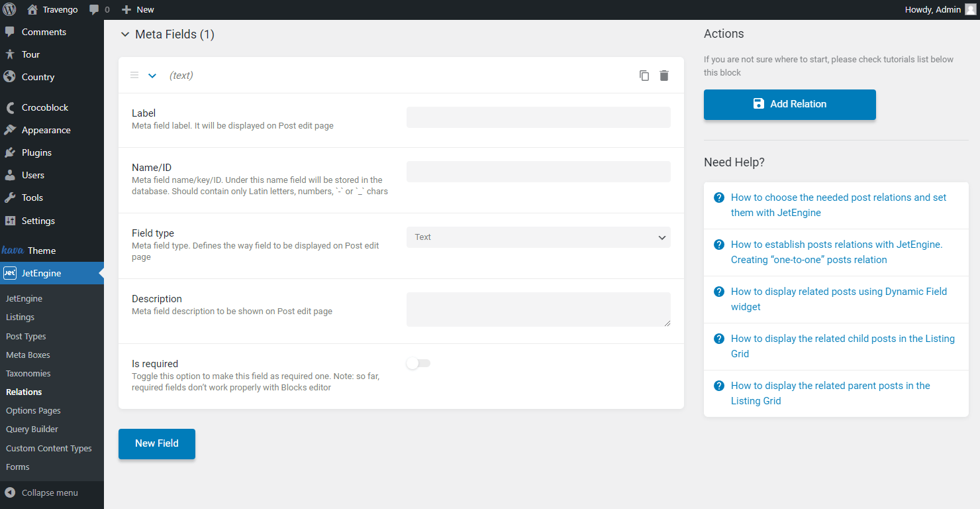Click the Tools wrench icon
980x509 pixels.
(10, 198)
